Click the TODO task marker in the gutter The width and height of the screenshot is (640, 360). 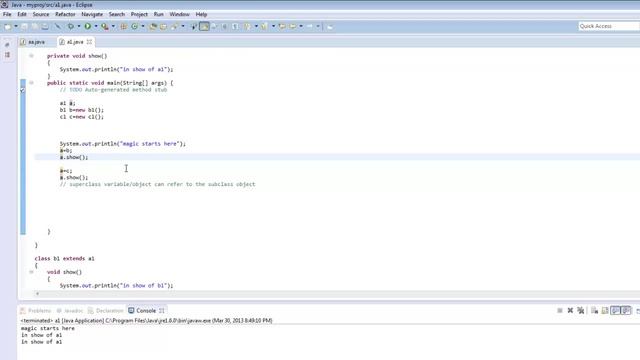pos(22,90)
